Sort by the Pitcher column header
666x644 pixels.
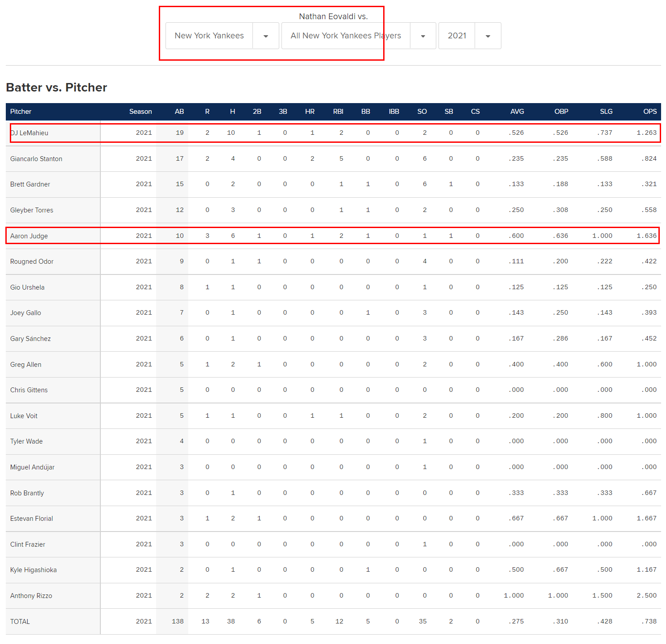pos(21,112)
